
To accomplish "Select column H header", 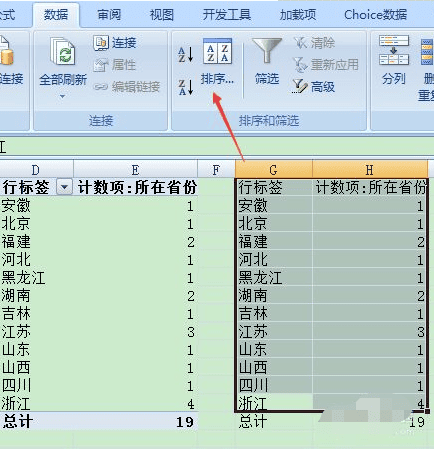I will click(x=370, y=170).
